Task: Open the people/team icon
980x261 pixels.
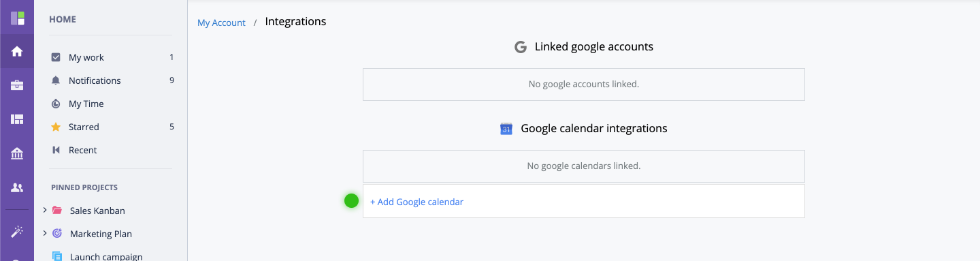Action: pos(17,188)
